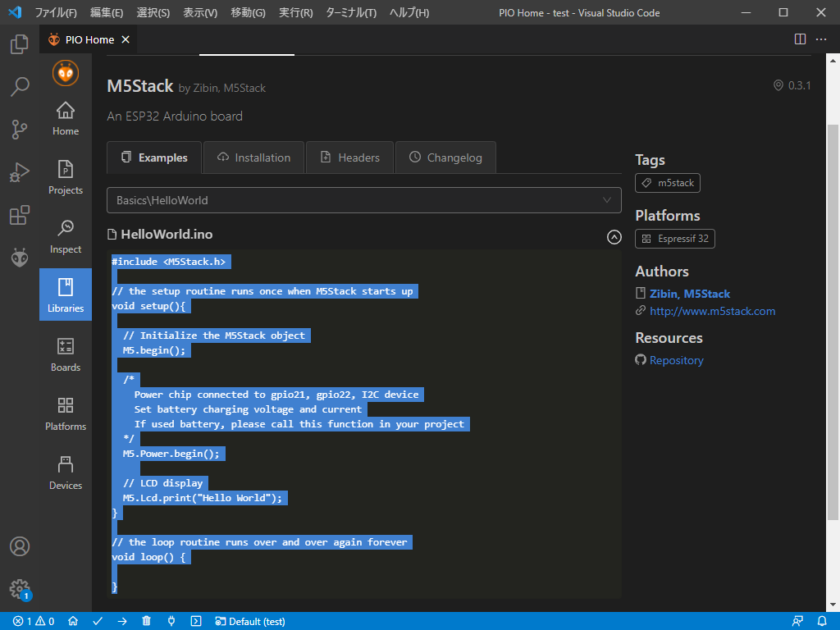Click PlatformIO Upload arrow in status bar
The width and height of the screenshot is (840, 630).
[122, 621]
